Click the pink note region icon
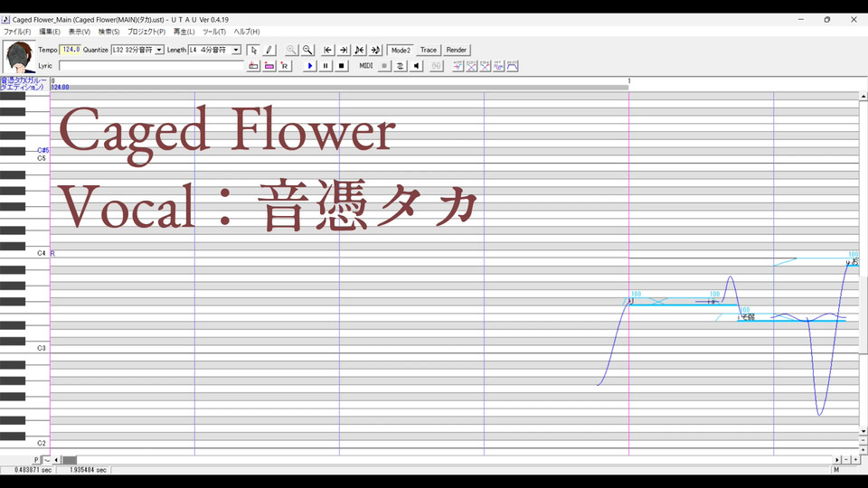Image resolution: width=868 pixels, height=488 pixels. pos(269,66)
